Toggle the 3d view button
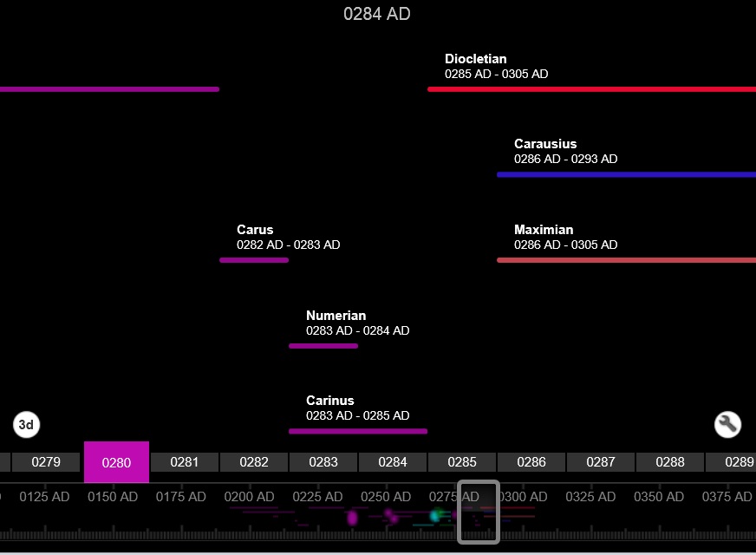 (x=27, y=425)
